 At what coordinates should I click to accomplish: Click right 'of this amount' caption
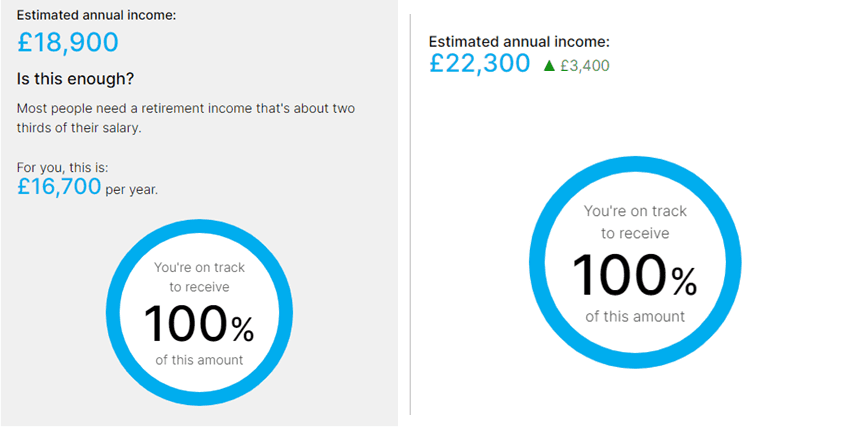point(635,316)
